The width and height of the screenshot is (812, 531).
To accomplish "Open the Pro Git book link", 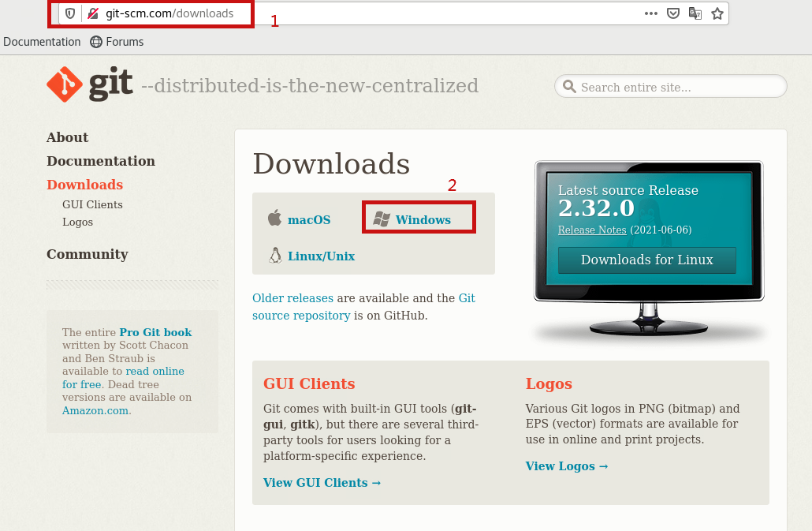I will click(x=155, y=332).
